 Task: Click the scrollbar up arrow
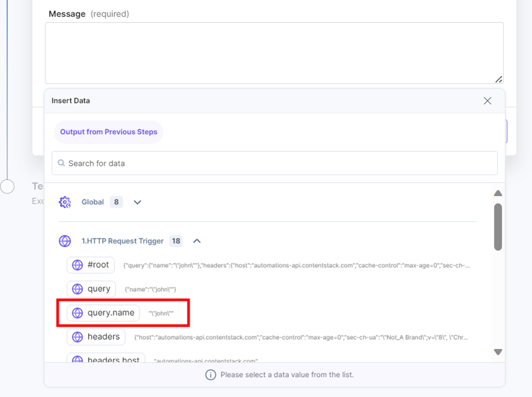point(498,193)
